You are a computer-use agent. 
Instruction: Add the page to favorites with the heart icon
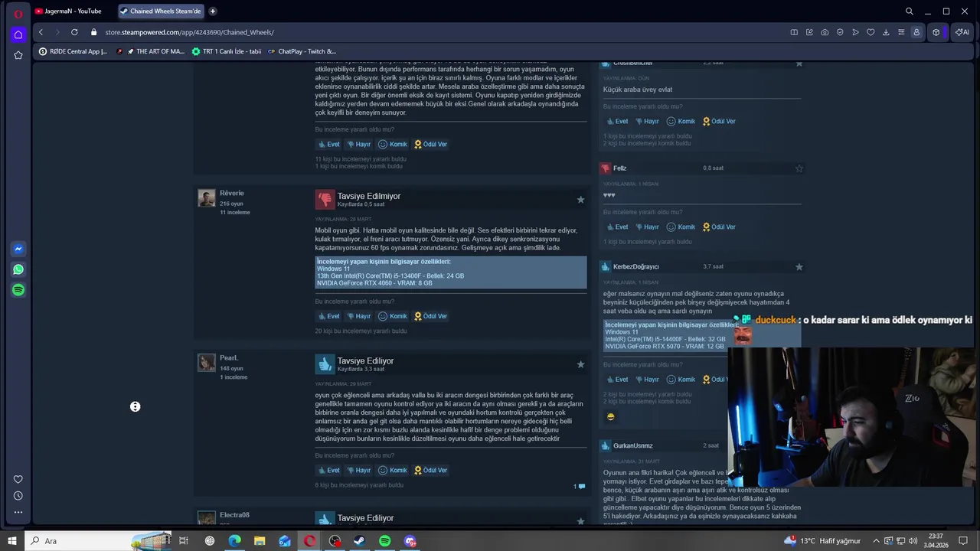(x=871, y=32)
